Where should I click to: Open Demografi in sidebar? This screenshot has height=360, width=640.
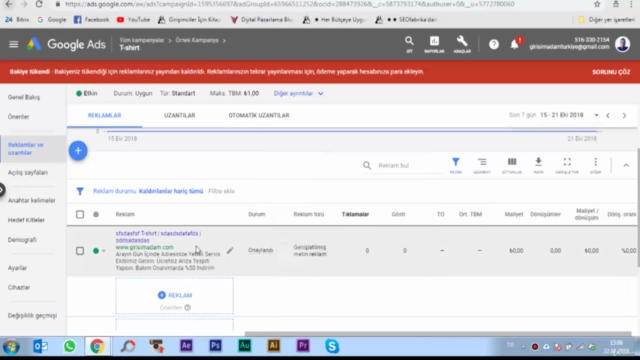click(22, 240)
